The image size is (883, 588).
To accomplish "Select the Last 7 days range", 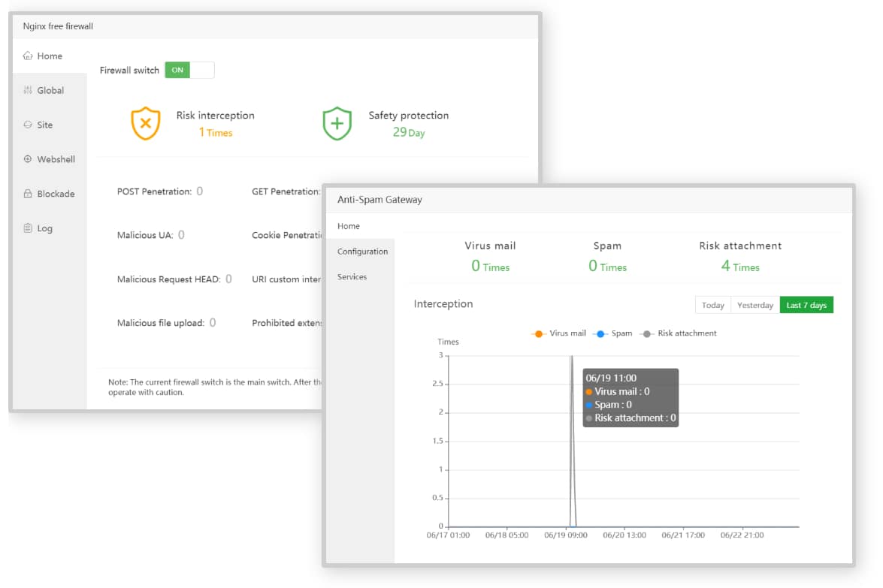I will [806, 305].
